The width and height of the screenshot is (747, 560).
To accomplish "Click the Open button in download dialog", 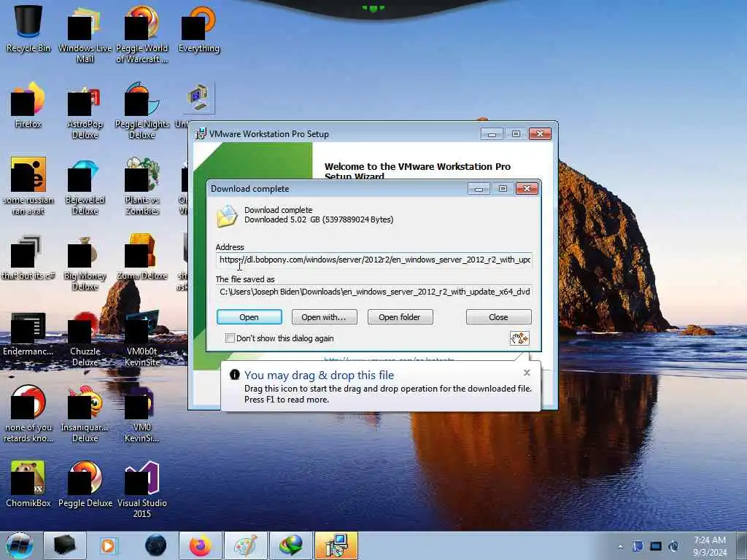I will click(x=249, y=317).
